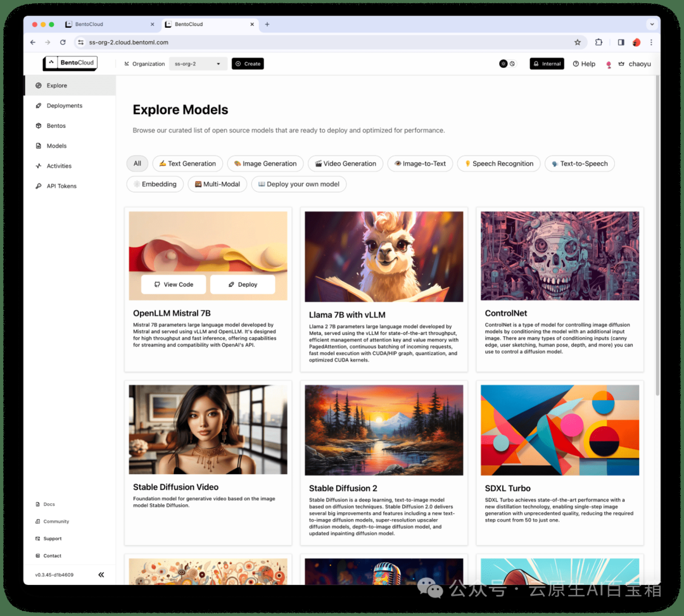
Task: Open the Docs link
Action: (x=45, y=504)
